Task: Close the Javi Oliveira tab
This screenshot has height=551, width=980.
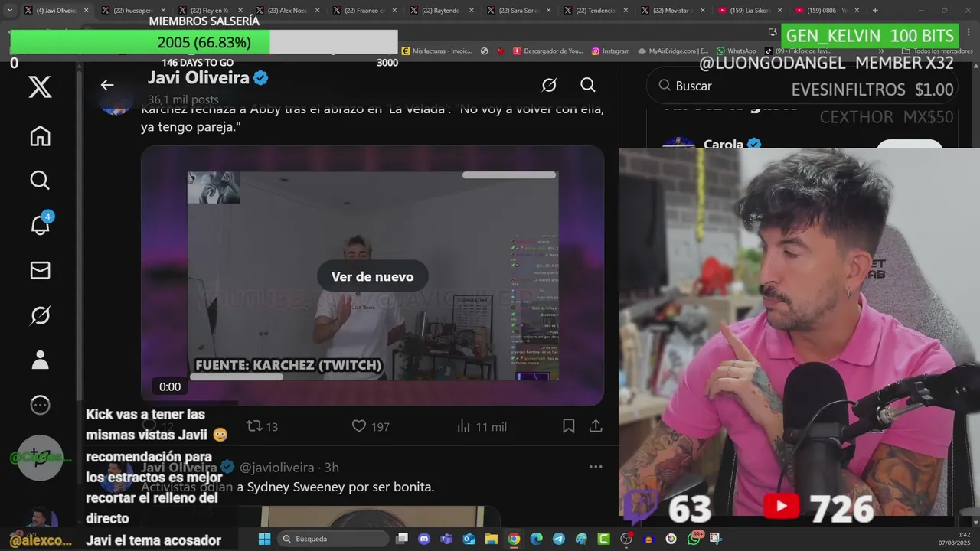Action: pos(86,11)
